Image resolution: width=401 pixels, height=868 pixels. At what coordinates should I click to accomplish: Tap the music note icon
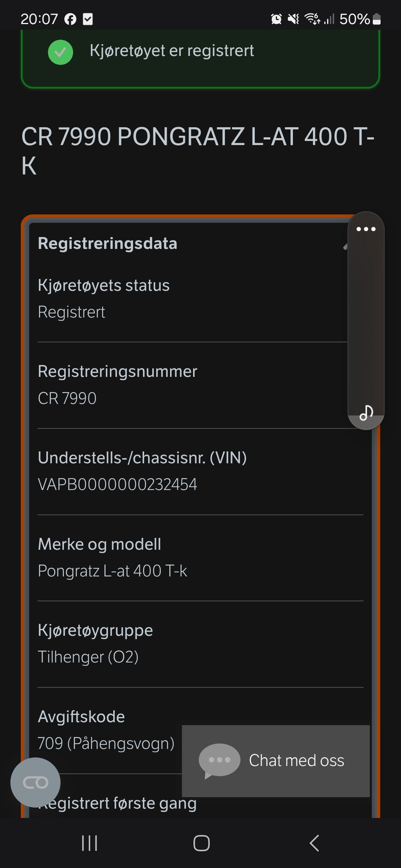pos(366,413)
